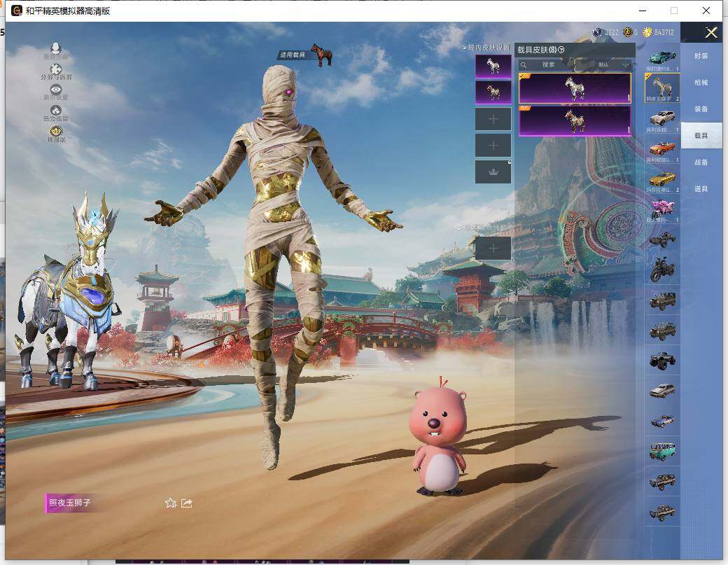Image resolution: width=728 pixels, height=565 pixels.
Task: Select the black buggy vehicle
Action: tap(662, 239)
